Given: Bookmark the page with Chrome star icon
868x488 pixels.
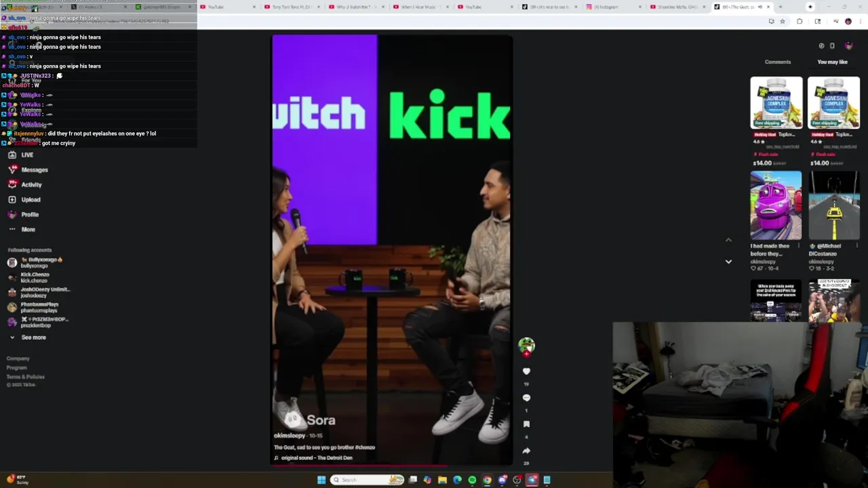Looking at the screenshot, I should point(783,21).
